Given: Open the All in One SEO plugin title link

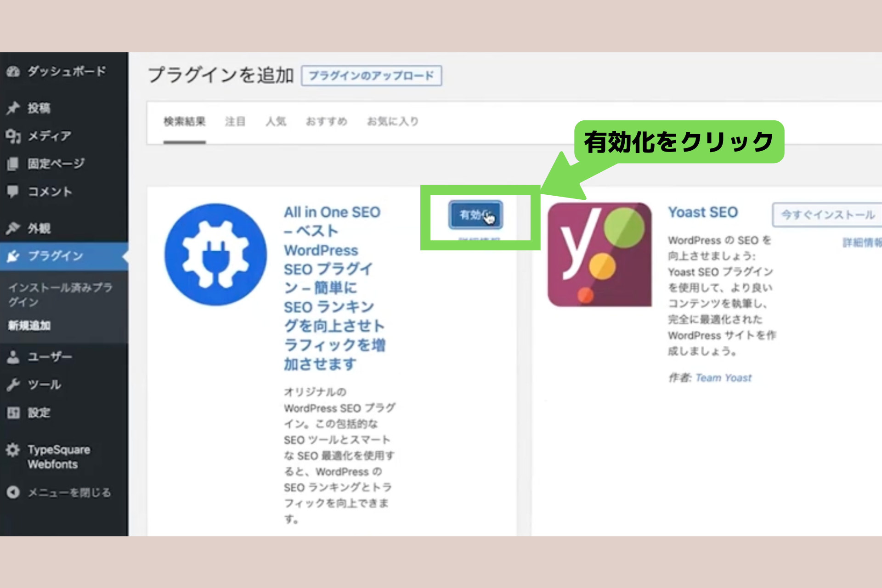Looking at the screenshot, I should click(x=334, y=288).
